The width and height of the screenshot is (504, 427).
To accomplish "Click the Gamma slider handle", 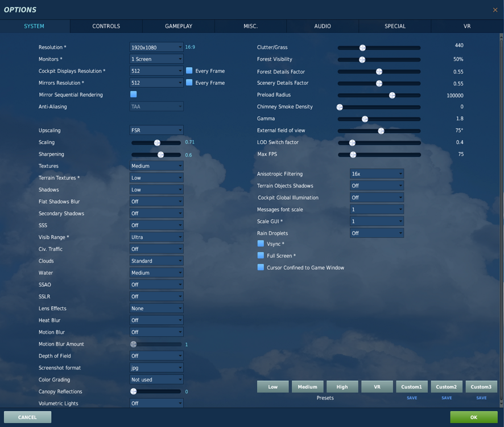I will click(x=365, y=119).
